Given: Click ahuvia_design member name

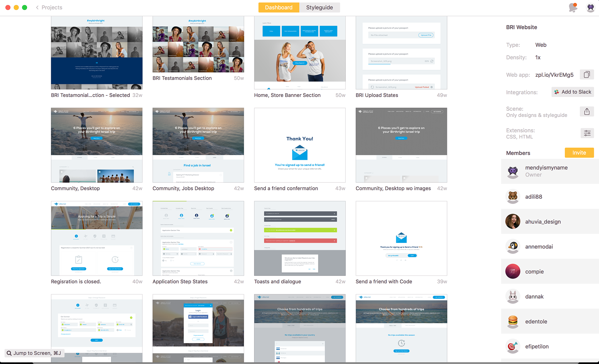Looking at the screenshot, I should pos(543,222).
